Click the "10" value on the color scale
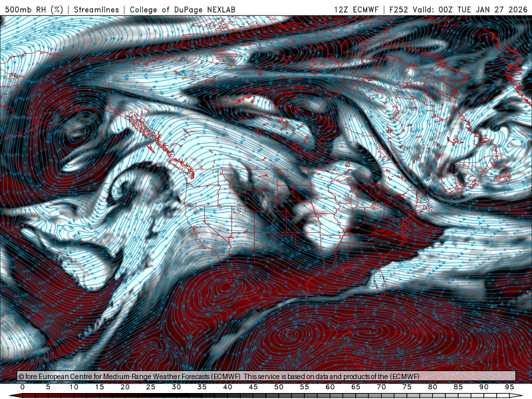 click(74, 387)
